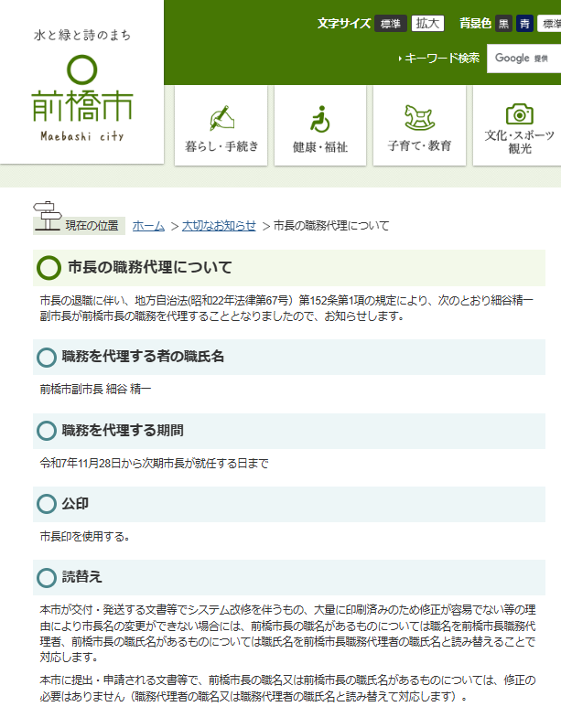
Task: Click the 職務を代理する者の職氏名 section heading
Action: (143, 357)
